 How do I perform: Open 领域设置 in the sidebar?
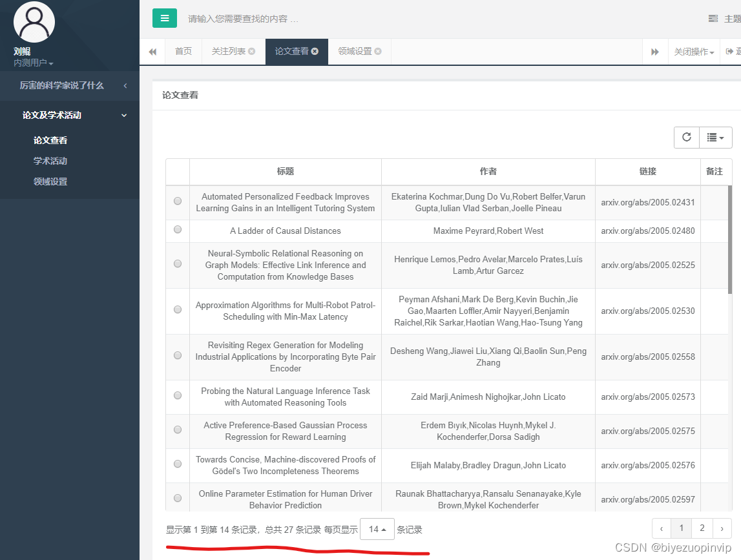50,182
